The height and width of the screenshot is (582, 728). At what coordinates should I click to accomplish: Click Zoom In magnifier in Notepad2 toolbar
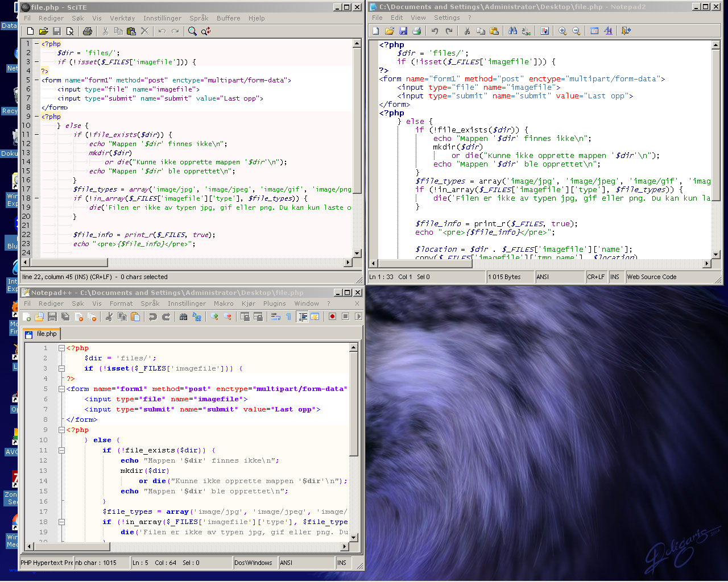(x=562, y=31)
